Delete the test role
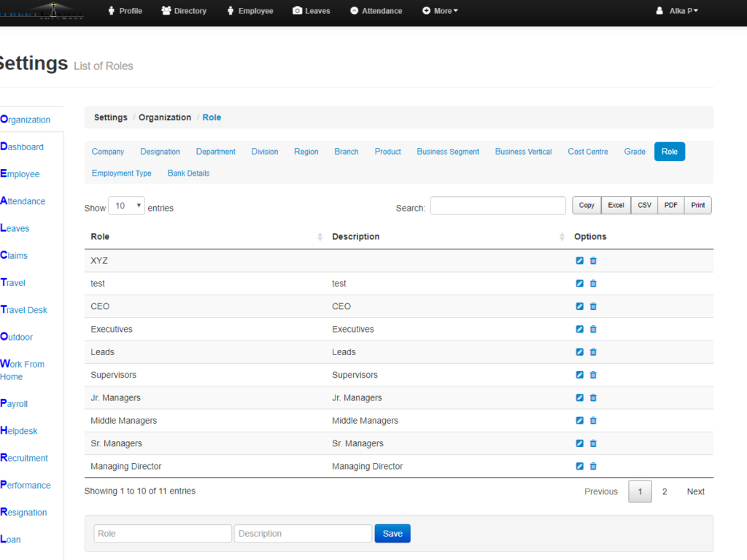Viewport: 747px width, 560px height. (593, 284)
